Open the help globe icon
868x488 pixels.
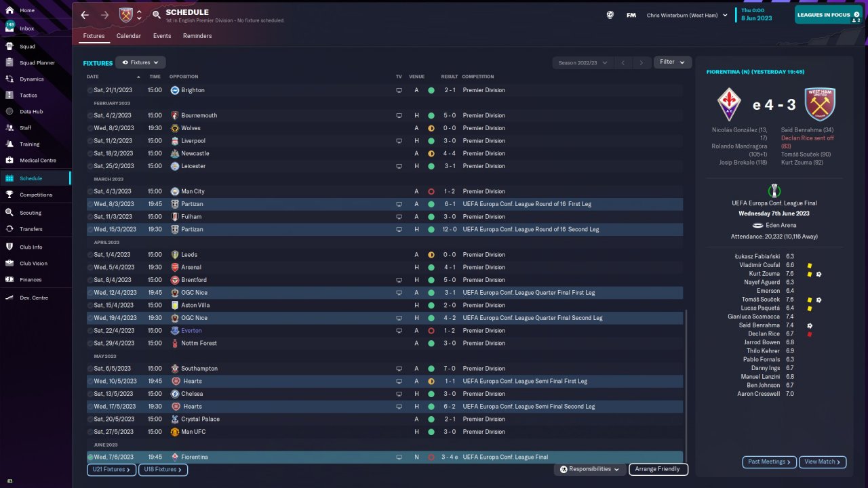610,15
